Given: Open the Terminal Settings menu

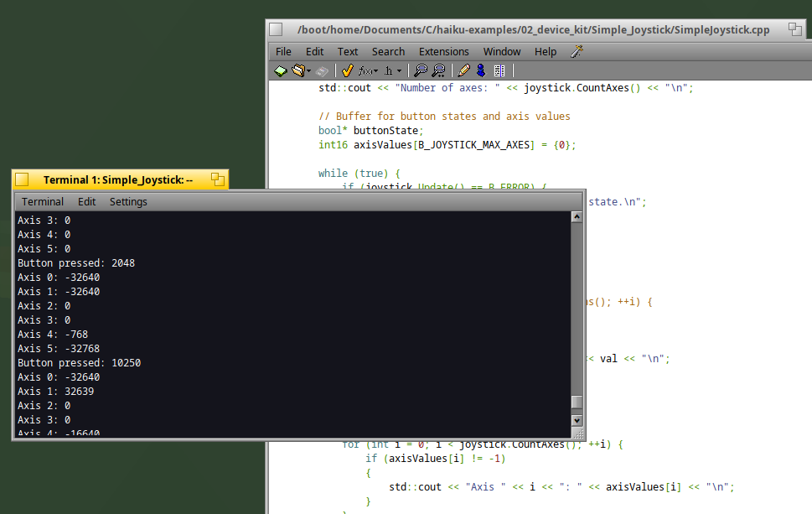Looking at the screenshot, I should [x=128, y=202].
